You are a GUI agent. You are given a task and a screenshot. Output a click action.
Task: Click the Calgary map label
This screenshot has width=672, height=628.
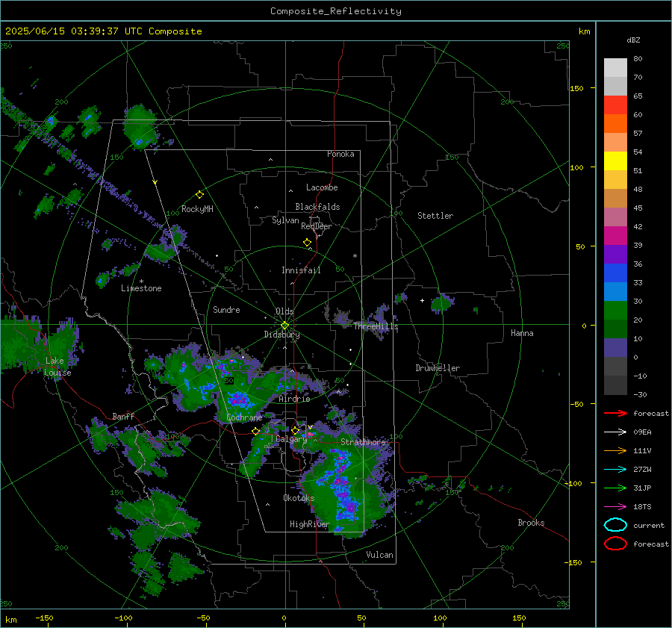click(291, 439)
